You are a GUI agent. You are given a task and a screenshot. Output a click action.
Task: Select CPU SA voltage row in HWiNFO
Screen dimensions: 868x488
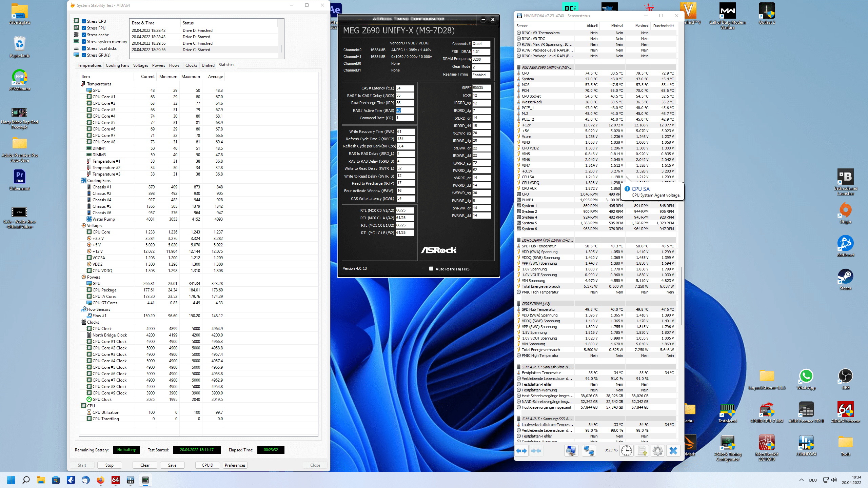point(596,177)
